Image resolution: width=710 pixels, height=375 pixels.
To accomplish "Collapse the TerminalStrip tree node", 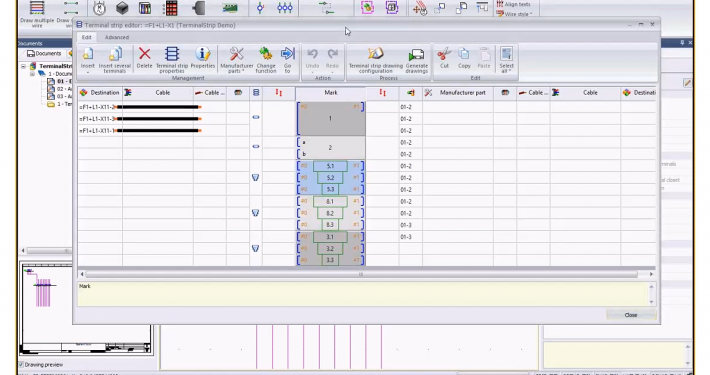I will coord(24,66).
